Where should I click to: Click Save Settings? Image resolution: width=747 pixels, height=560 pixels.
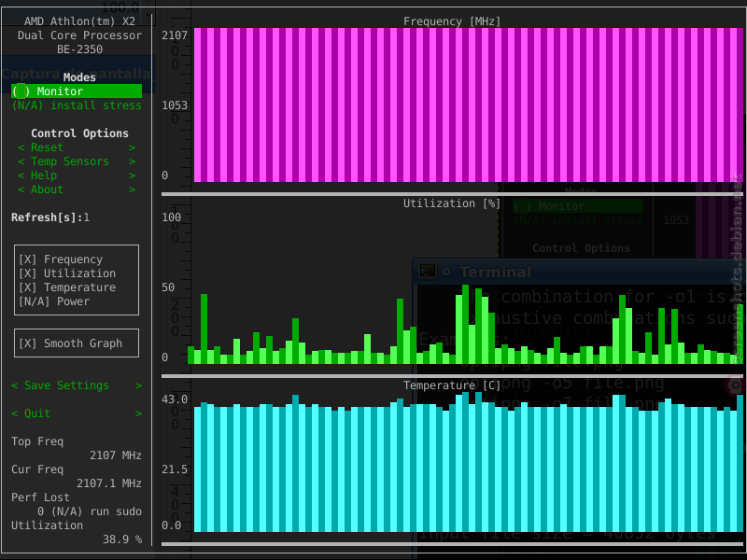77,385
